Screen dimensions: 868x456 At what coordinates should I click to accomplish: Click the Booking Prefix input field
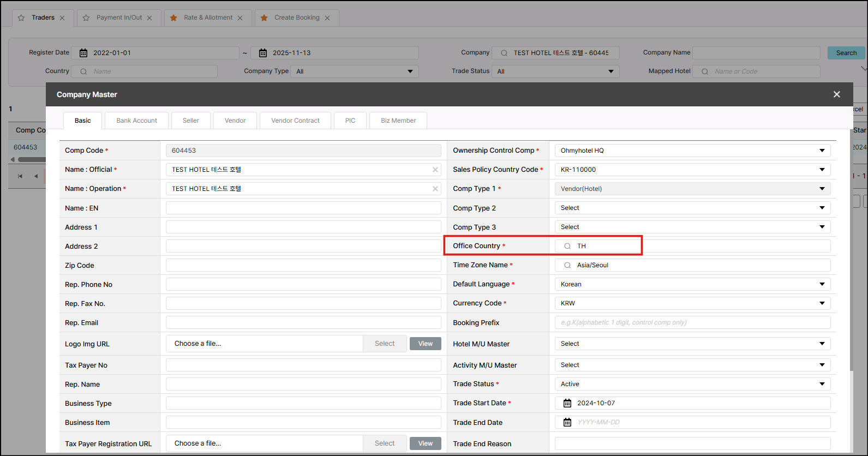(692, 322)
